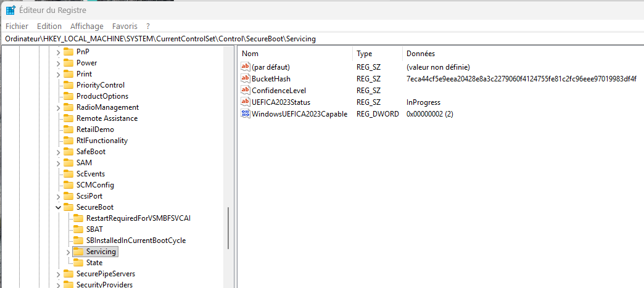This screenshot has height=288, width=644.
Task: Expand the SAM key
Action: [x=59, y=163]
